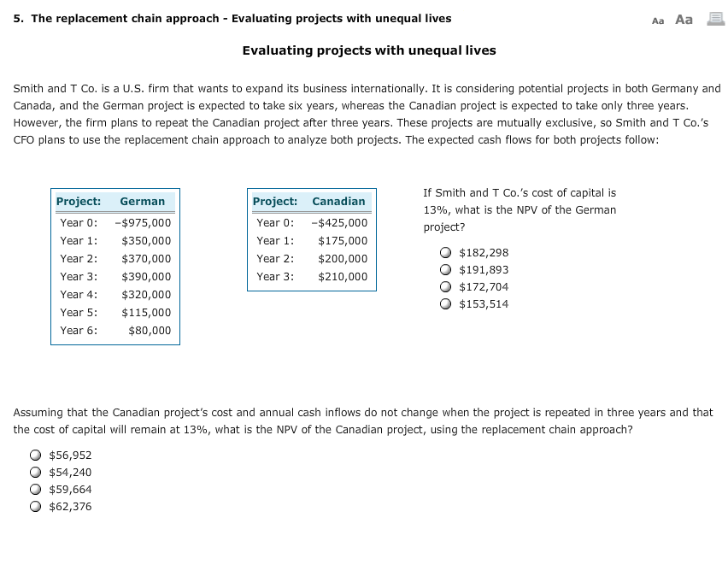Click the centered heading Evaluating projects with unequal lives
This screenshot has height=588, width=728.
pyautogui.click(x=369, y=50)
